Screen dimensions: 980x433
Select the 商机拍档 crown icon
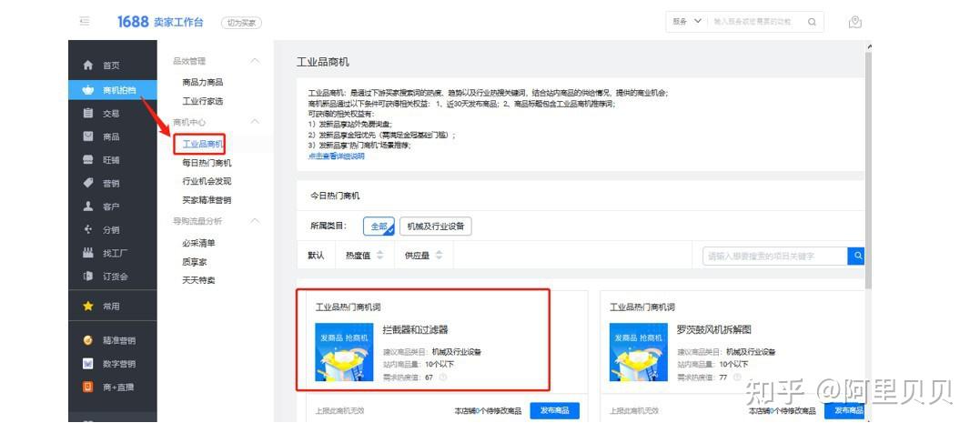(x=88, y=90)
